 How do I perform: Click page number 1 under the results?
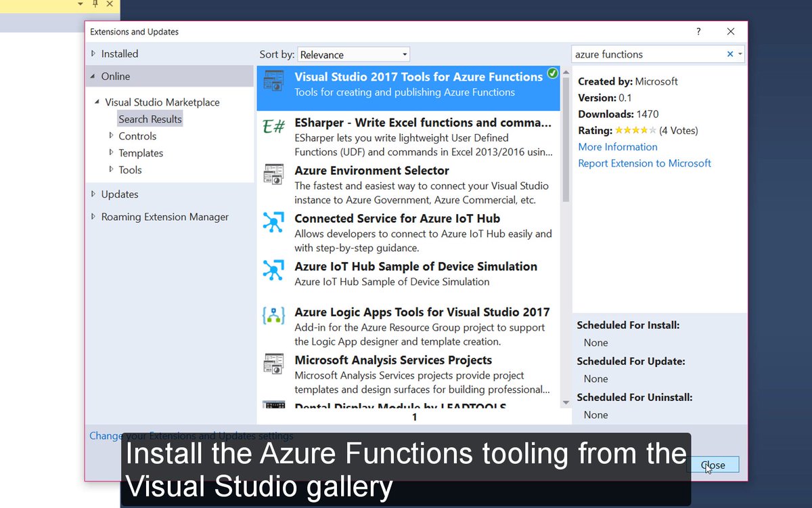415,417
